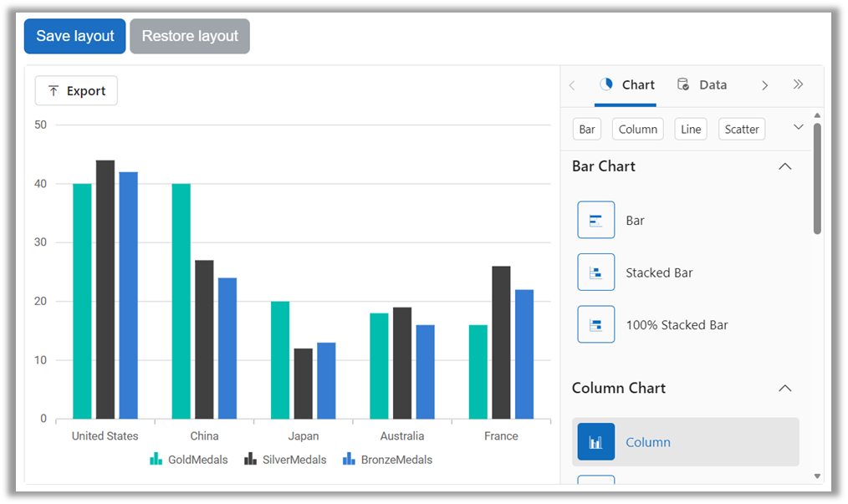Screen dimensions: 848x504
Task: Click the Australia axis label
Action: click(x=401, y=435)
